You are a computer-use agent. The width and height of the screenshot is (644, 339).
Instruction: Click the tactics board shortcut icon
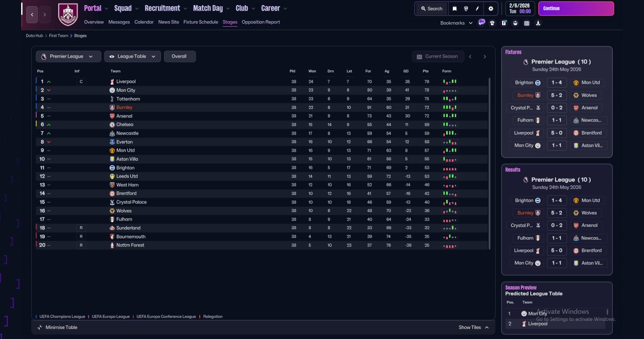[x=504, y=23]
